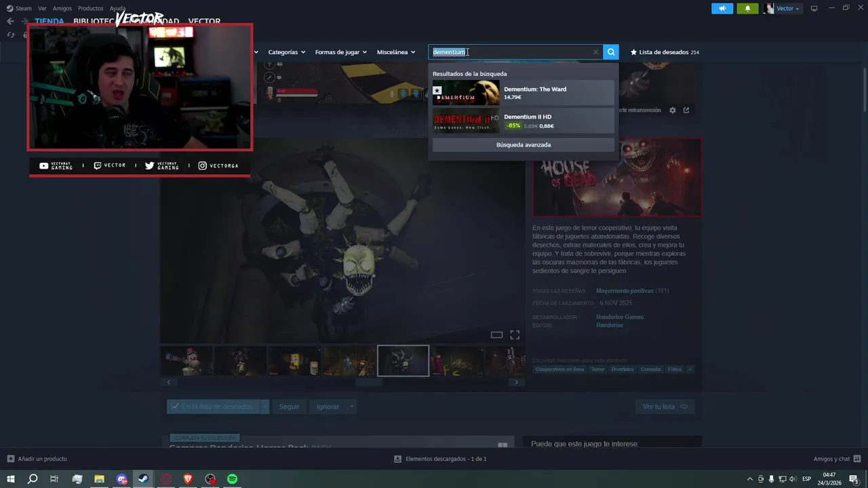
Task: Open the Renderise Games developer link
Action: tap(620, 317)
